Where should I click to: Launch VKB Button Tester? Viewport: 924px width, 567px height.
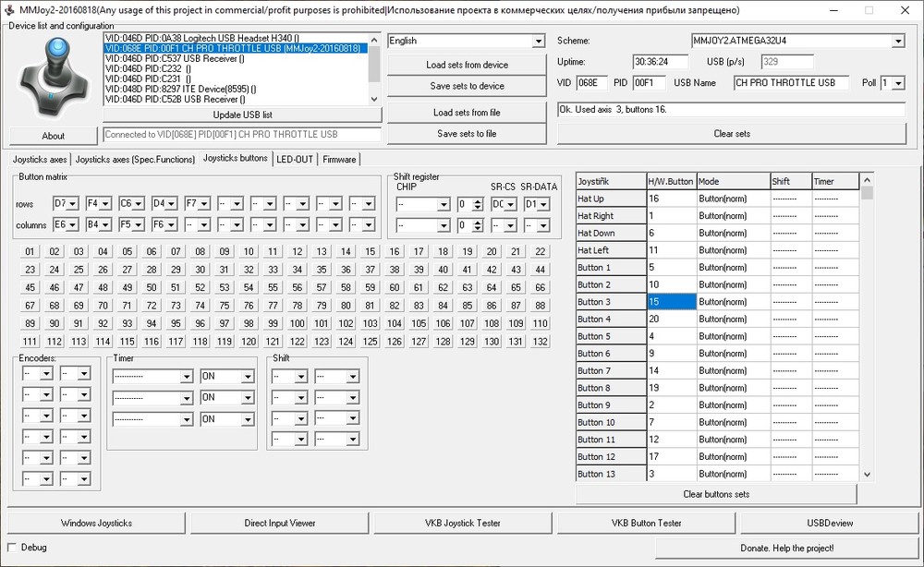point(645,523)
